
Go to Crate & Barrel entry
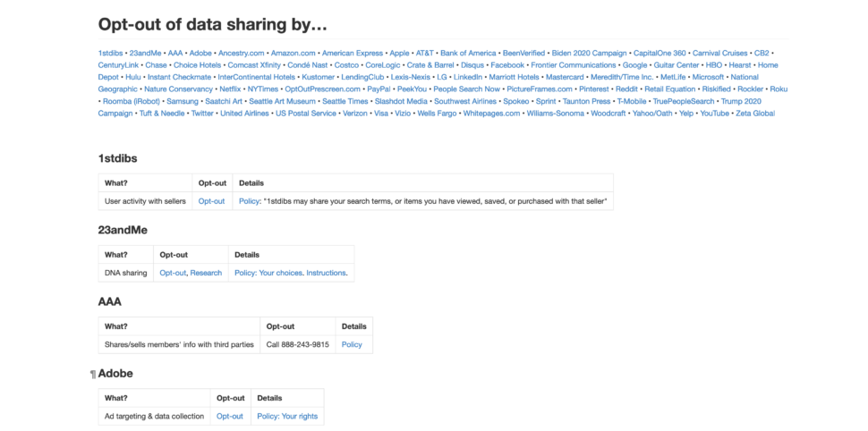click(430, 64)
